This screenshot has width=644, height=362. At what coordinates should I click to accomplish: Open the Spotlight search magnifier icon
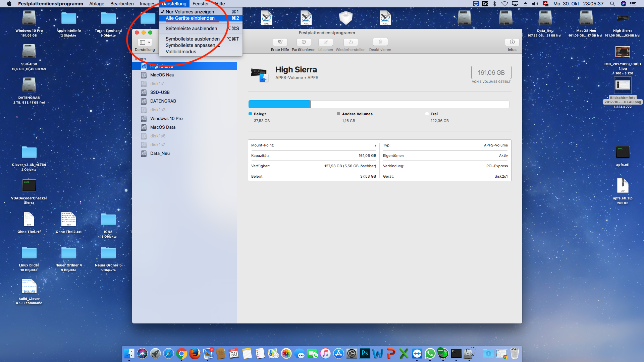(x=612, y=4)
